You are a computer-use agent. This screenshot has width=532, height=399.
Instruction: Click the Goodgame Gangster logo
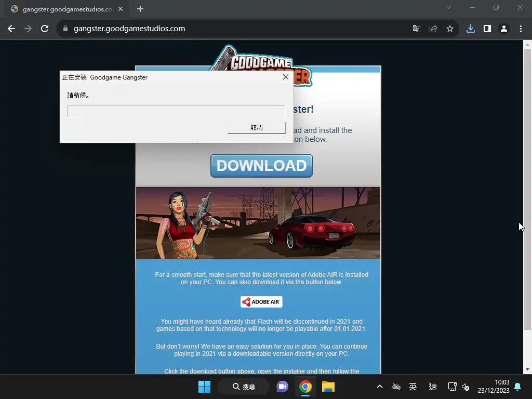[x=261, y=58]
